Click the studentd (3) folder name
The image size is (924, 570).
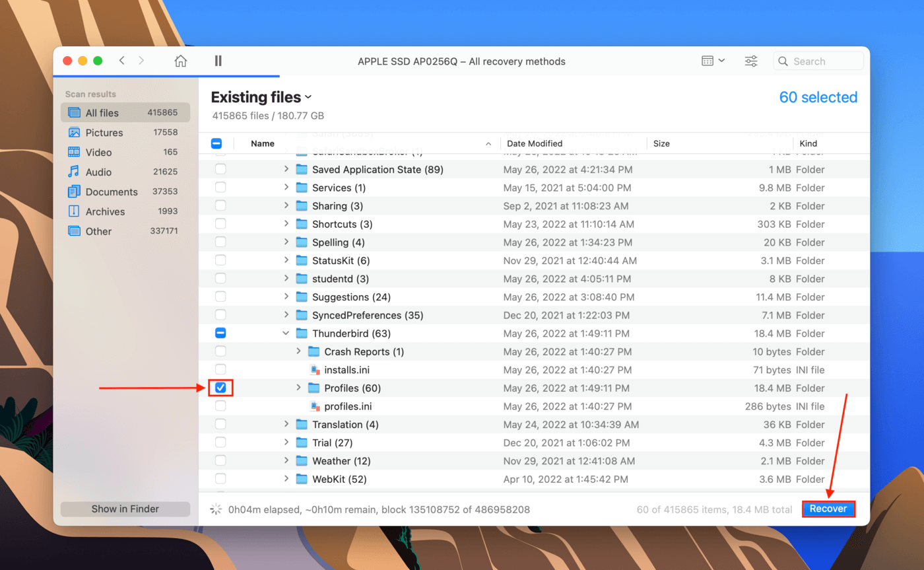point(341,279)
